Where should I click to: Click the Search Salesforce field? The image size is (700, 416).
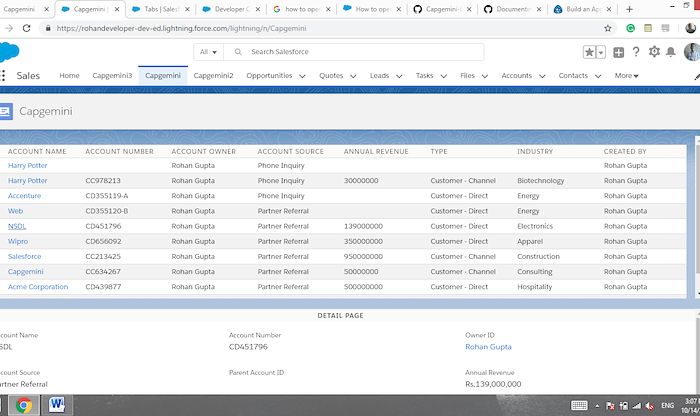click(354, 52)
